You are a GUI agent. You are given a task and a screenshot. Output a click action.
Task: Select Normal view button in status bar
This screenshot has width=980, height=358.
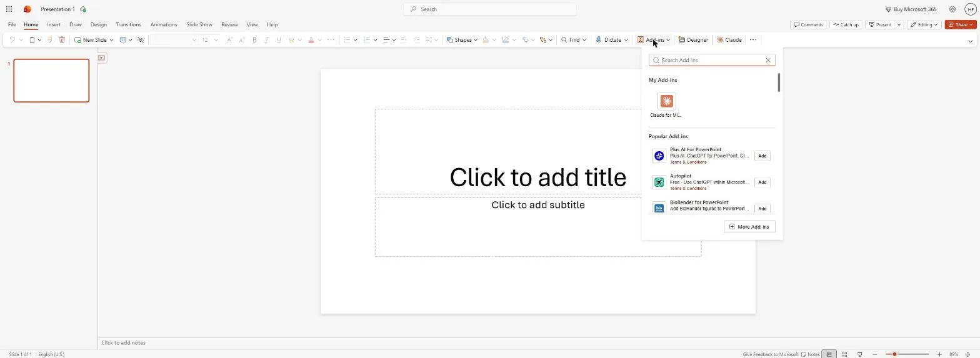click(829, 354)
